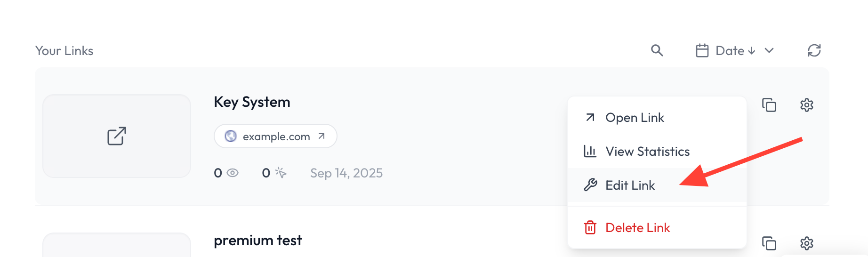The image size is (868, 257).
Task: Click the search magnifier icon
Action: pos(657,50)
